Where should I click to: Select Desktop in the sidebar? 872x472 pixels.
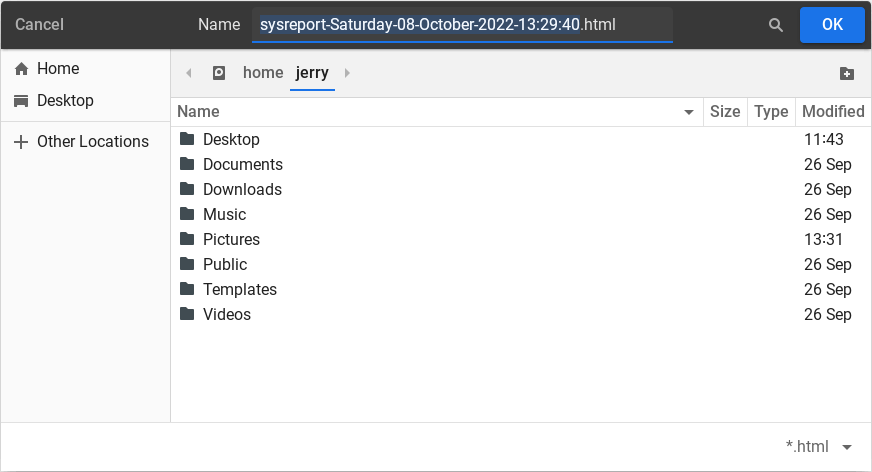click(65, 101)
